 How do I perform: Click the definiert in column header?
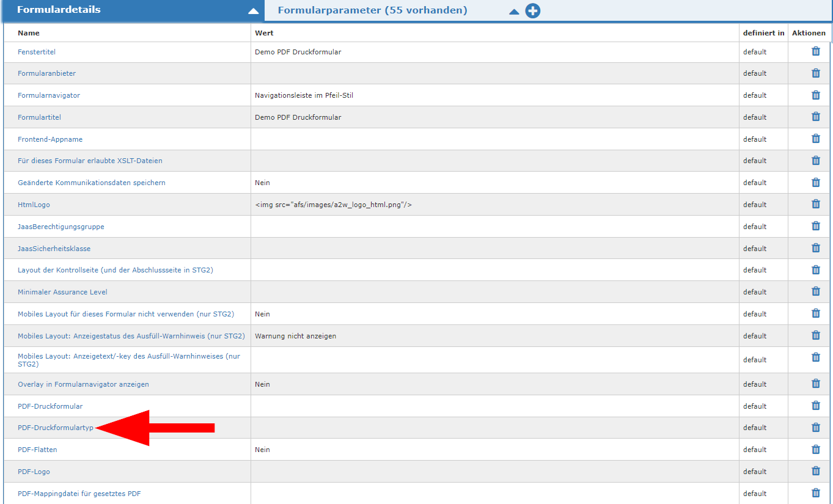click(763, 33)
